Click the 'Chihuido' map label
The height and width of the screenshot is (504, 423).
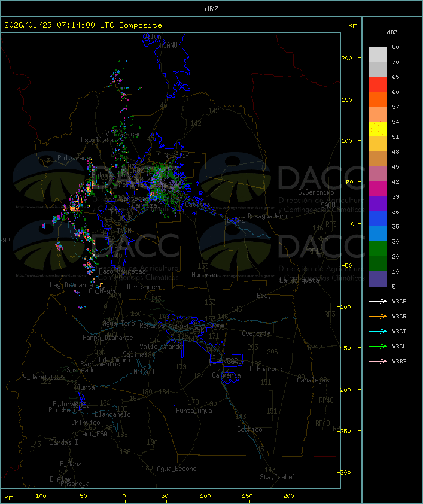coord(86,423)
